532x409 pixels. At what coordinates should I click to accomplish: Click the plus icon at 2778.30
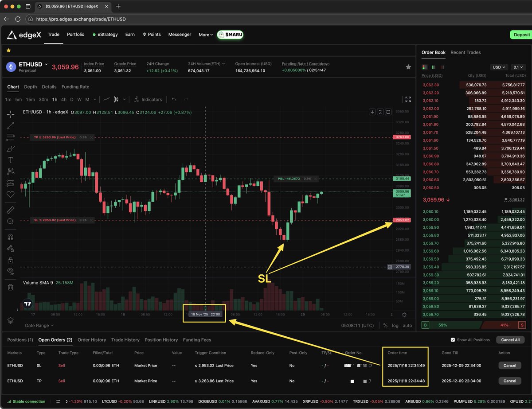(390, 267)
